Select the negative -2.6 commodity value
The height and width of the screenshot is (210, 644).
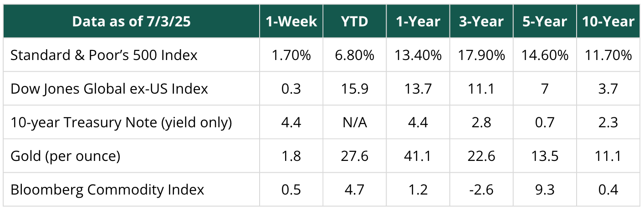480,190
